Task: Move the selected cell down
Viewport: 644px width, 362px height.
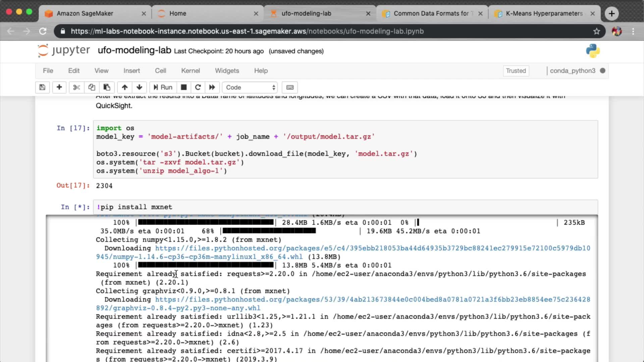Action: [140, 87]
